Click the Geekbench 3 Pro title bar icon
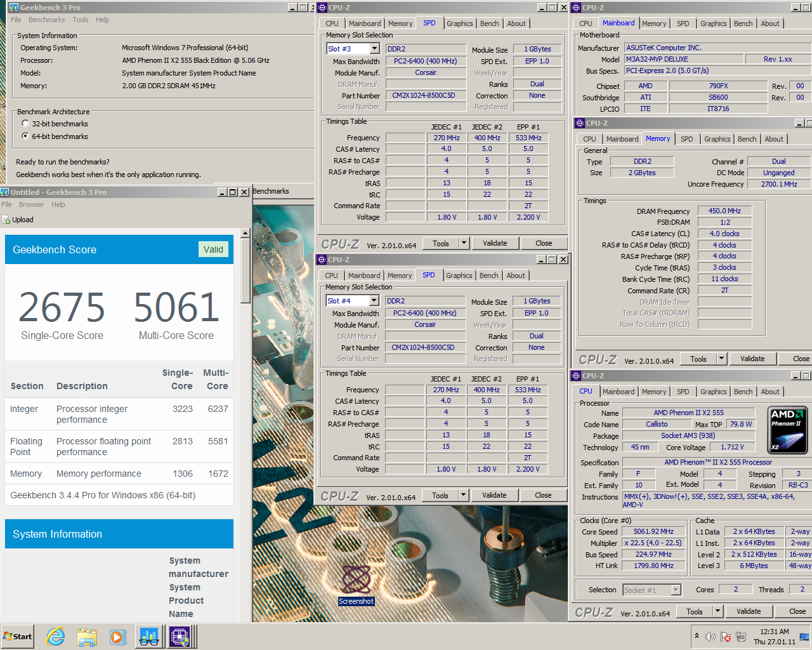This screenshot has height=650, width=812. [13, 8]
